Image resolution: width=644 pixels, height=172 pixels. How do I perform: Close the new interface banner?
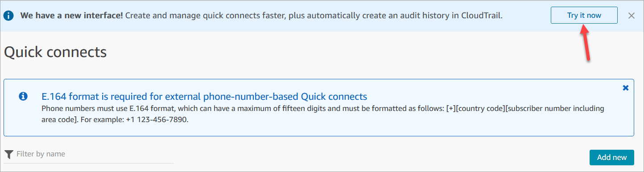(631, 16)
